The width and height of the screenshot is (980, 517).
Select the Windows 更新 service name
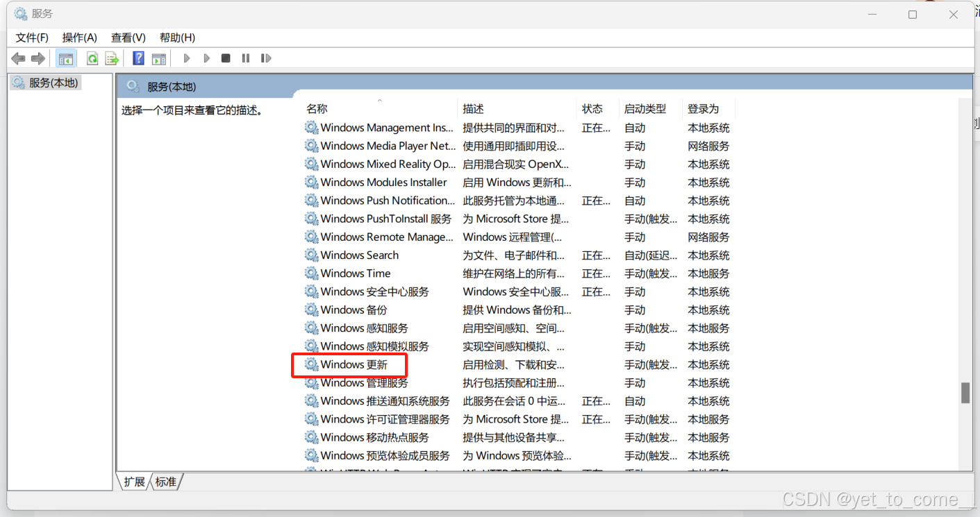click(x=354, y=364)
